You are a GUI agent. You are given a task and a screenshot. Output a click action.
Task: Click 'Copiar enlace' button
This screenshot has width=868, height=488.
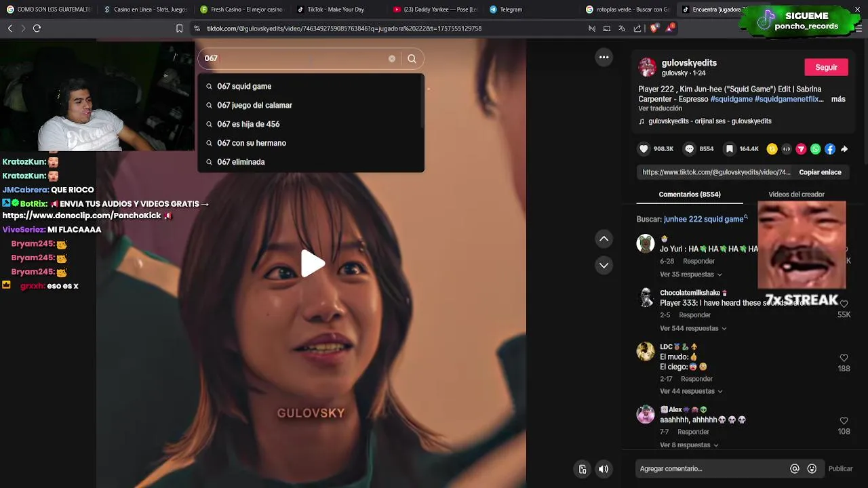click(x=820, y=172)
